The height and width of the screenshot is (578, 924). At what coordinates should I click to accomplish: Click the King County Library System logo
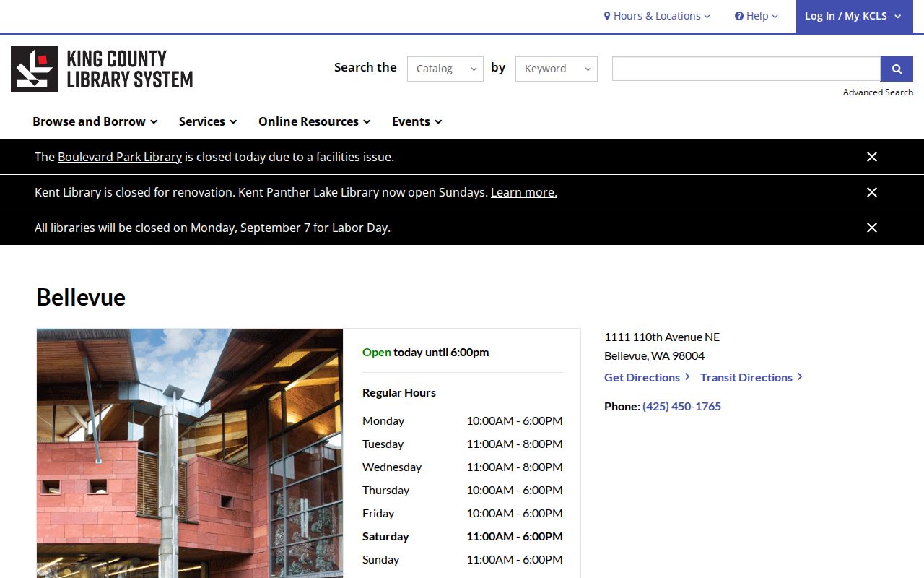[102, 69]
